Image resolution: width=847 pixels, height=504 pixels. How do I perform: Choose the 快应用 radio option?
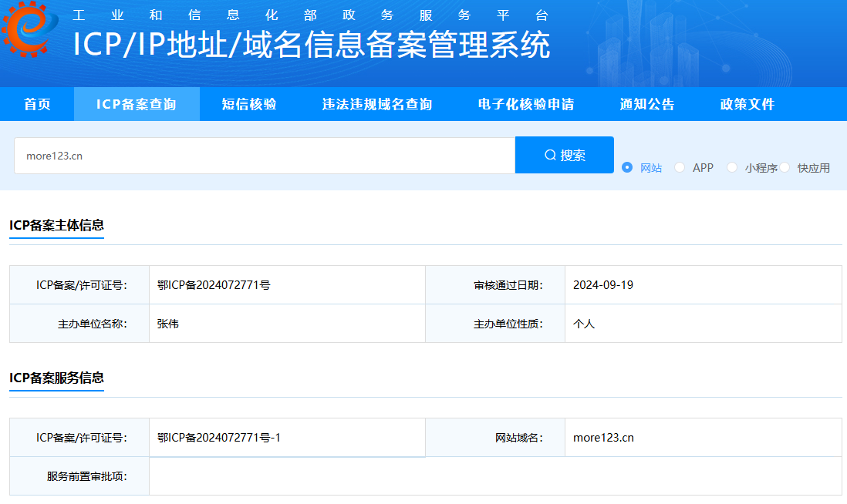[785, 167]
